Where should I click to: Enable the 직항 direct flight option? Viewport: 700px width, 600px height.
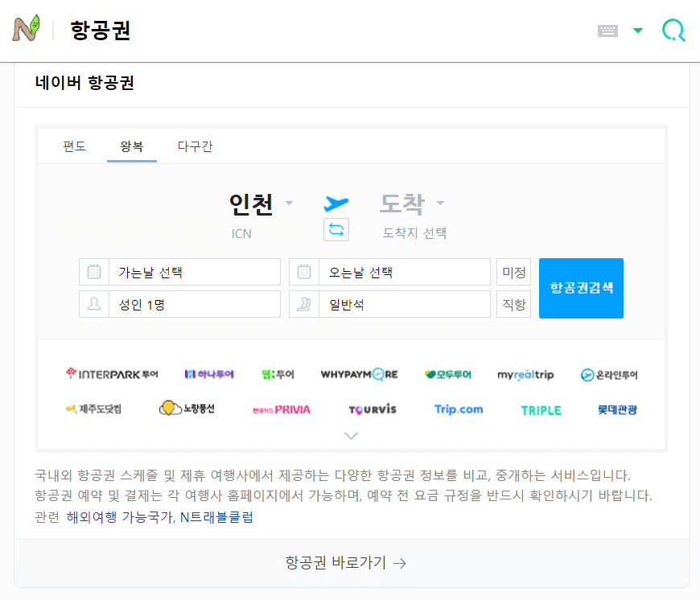coord(513,304)
